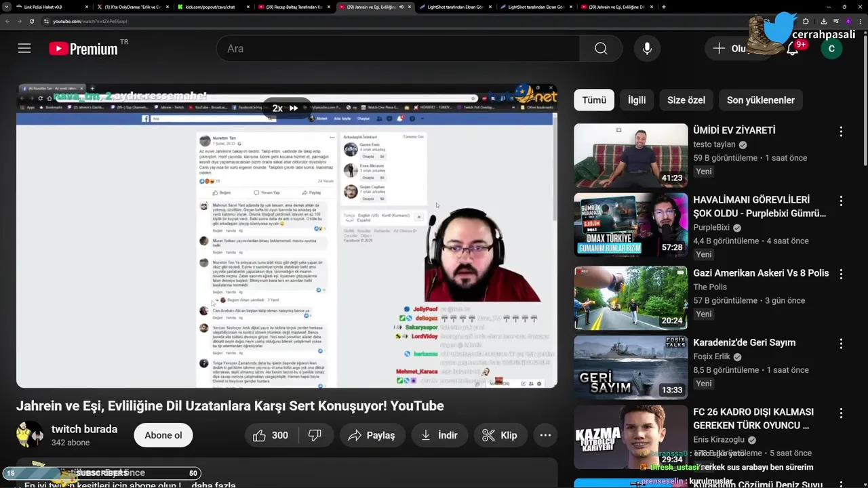Open browser extensions puzzle icon

[806, 21]
